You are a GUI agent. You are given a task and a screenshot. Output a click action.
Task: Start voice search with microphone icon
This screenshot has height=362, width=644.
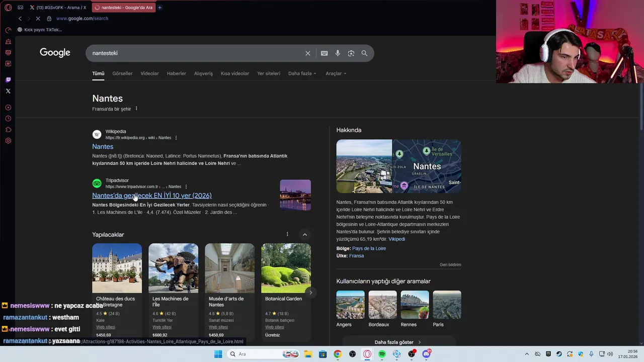pos(338,53)
